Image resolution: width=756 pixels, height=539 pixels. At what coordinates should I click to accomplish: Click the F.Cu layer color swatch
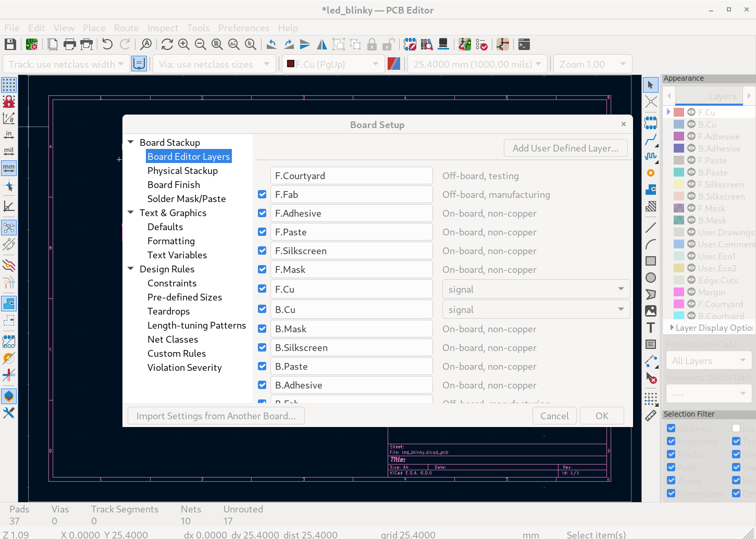point(679,112)
